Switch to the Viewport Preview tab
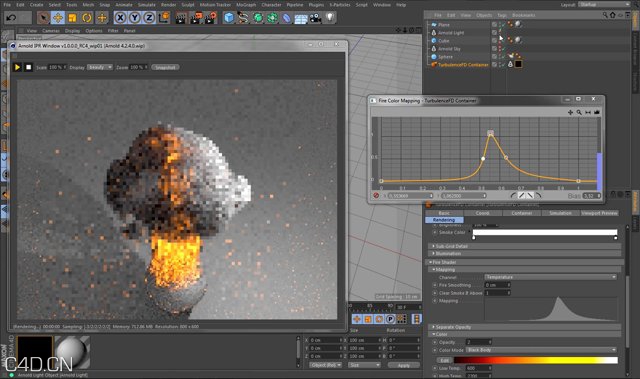This screenshot has width=640, height=379. click(599, 213)
